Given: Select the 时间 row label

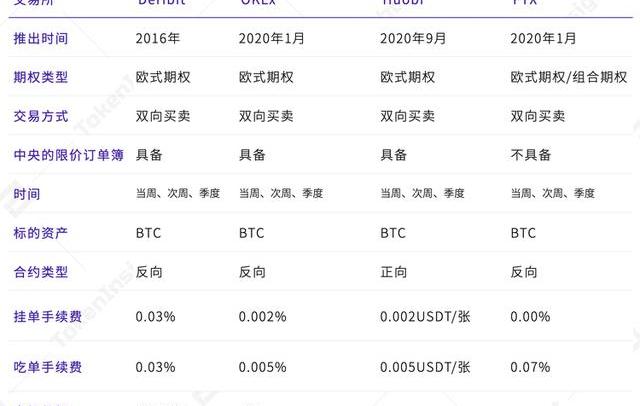Looking at the screenshot, I should click(x=27, y=193).
